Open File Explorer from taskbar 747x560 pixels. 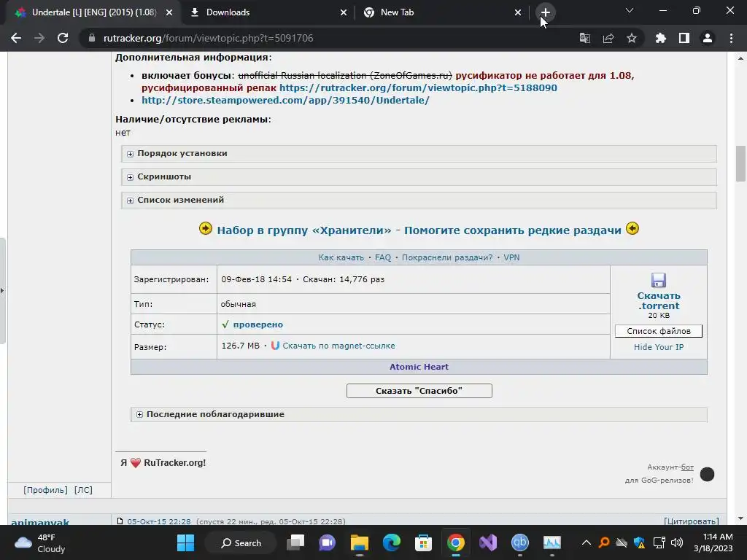[359, 542]
